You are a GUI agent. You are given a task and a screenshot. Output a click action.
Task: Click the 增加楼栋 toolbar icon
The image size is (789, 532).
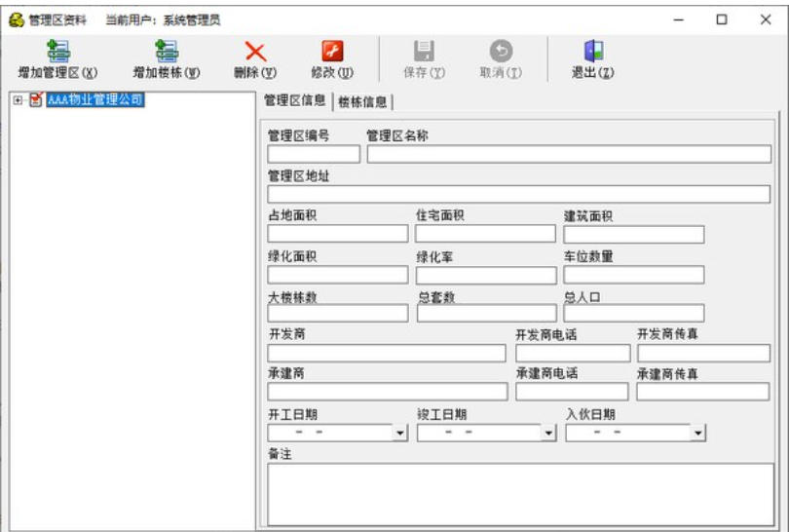(167, 52)
